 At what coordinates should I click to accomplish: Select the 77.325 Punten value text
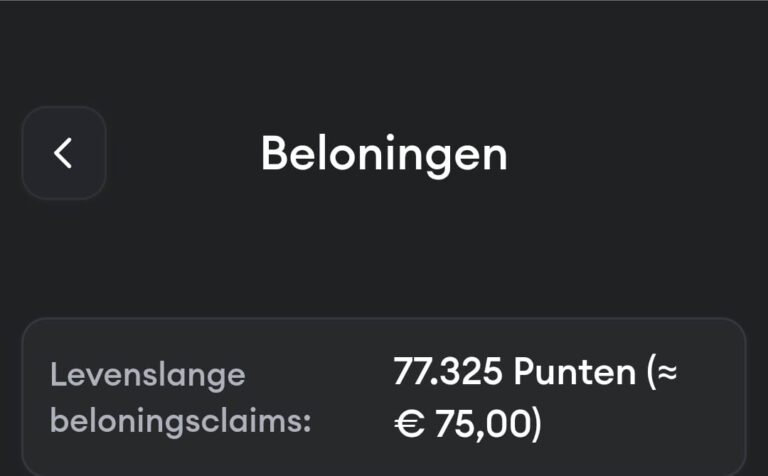click(x=514, y=373)
